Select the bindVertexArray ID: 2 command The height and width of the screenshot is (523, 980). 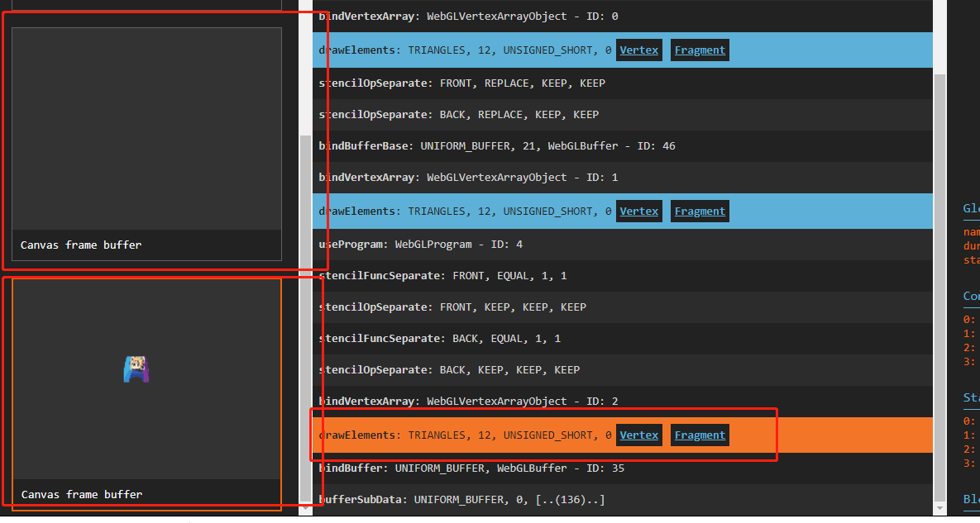[623, 401]
